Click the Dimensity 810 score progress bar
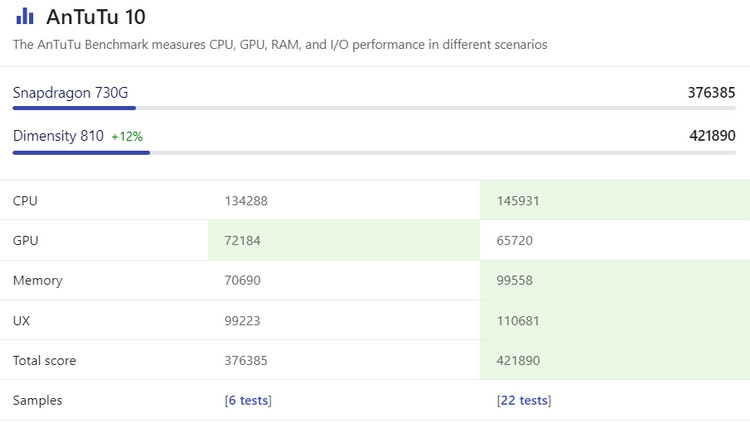 tap(374, 153)
